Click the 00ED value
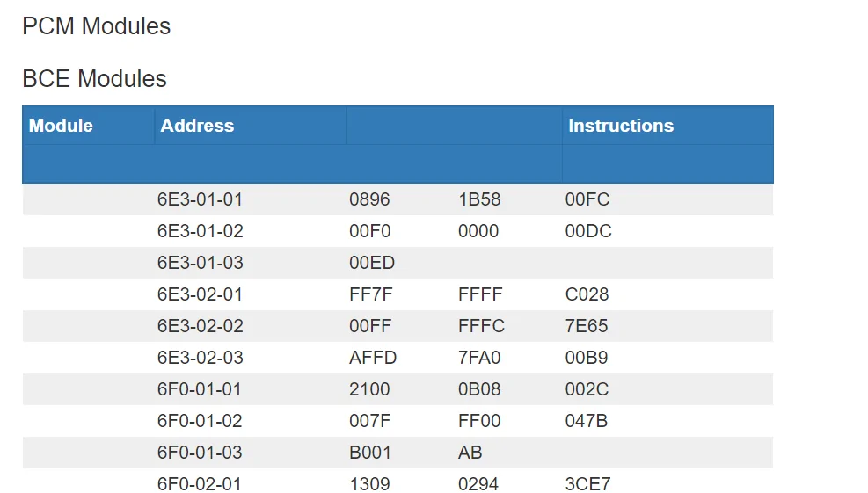 pos(372,263)
